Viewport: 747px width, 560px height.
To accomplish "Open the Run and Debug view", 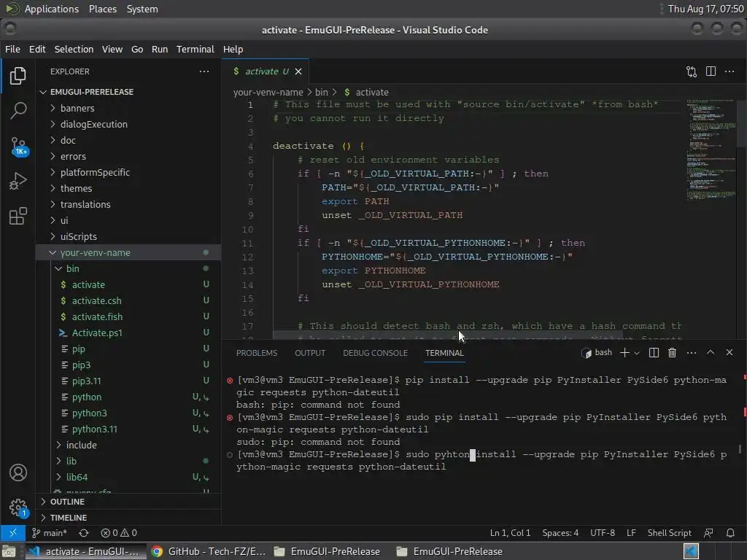I will [18, 181].
